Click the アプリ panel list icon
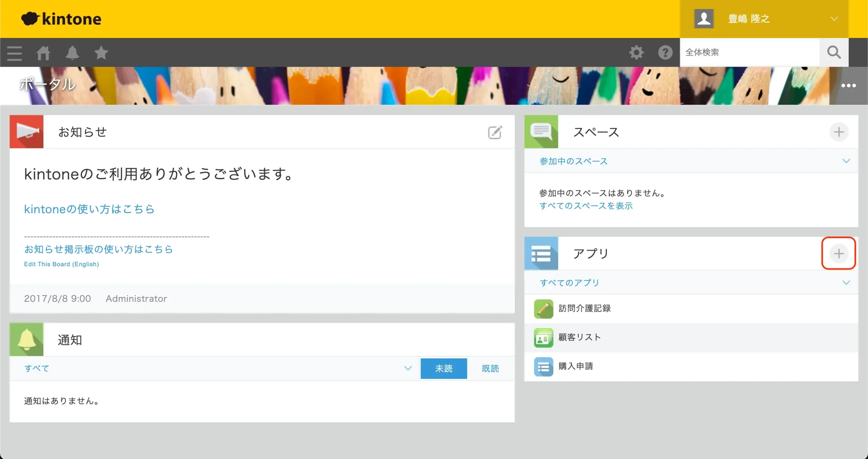The height and width of the screenshot is (459, 868). pos(541,253)
